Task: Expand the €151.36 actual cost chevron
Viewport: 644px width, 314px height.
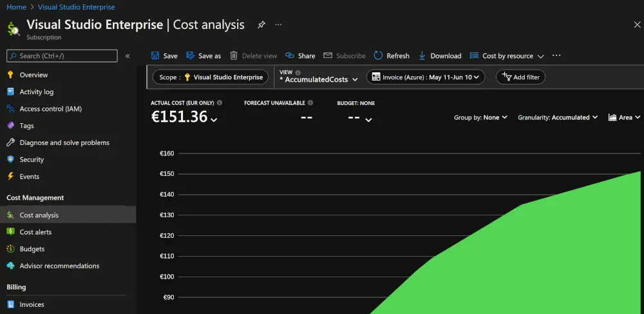Action: coord(214,119)
